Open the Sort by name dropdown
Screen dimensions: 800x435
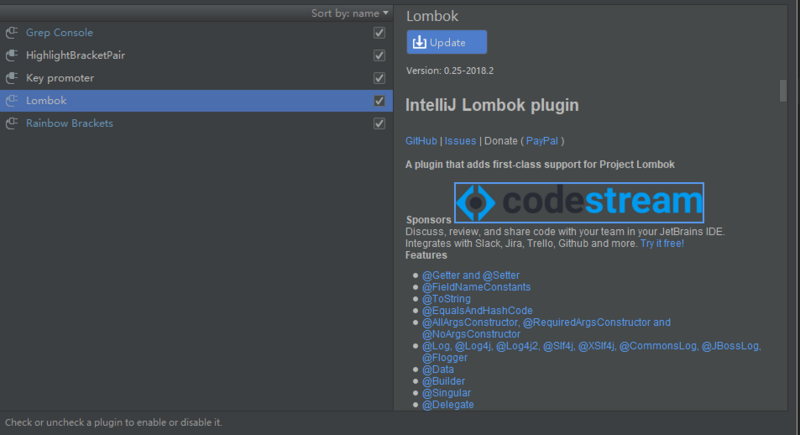350,13
